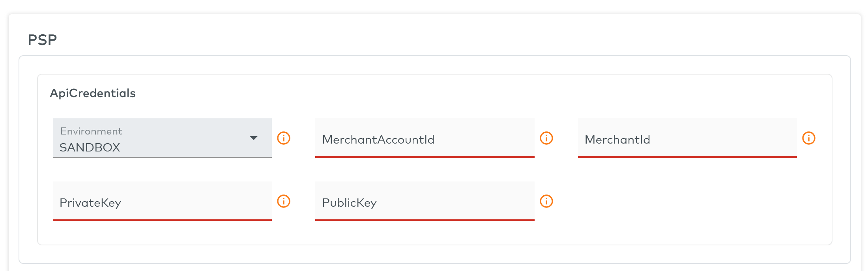Image resolution: width=868 pixels, height=271 pixels.
Task: Click the PSP section heading
Action: [x=42, y=40]
